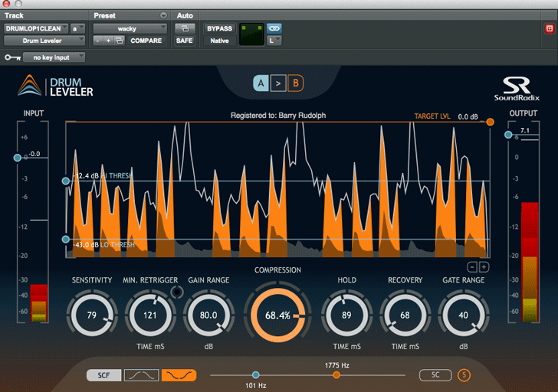Click the key input key icon
558x392 pixels.
12,57
